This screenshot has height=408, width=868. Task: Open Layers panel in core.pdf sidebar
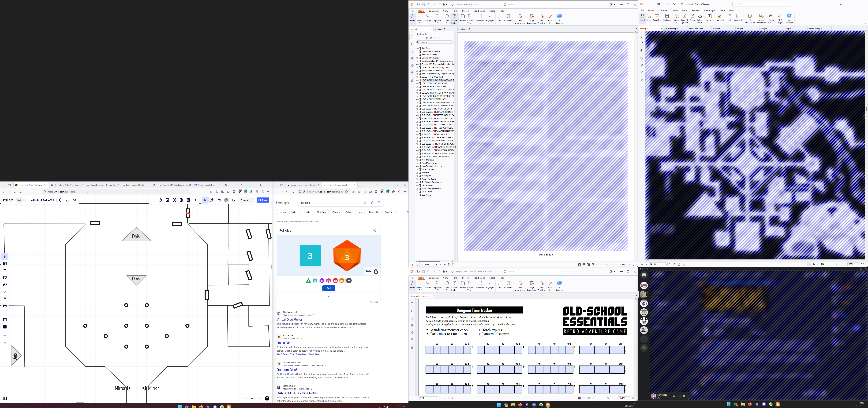point(412,59)
